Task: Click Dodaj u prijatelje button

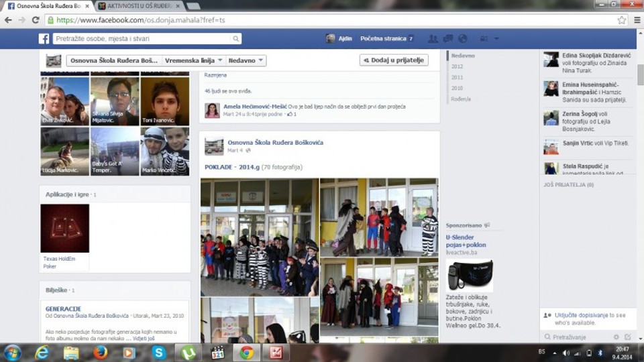Action: [x=394, y=60]
